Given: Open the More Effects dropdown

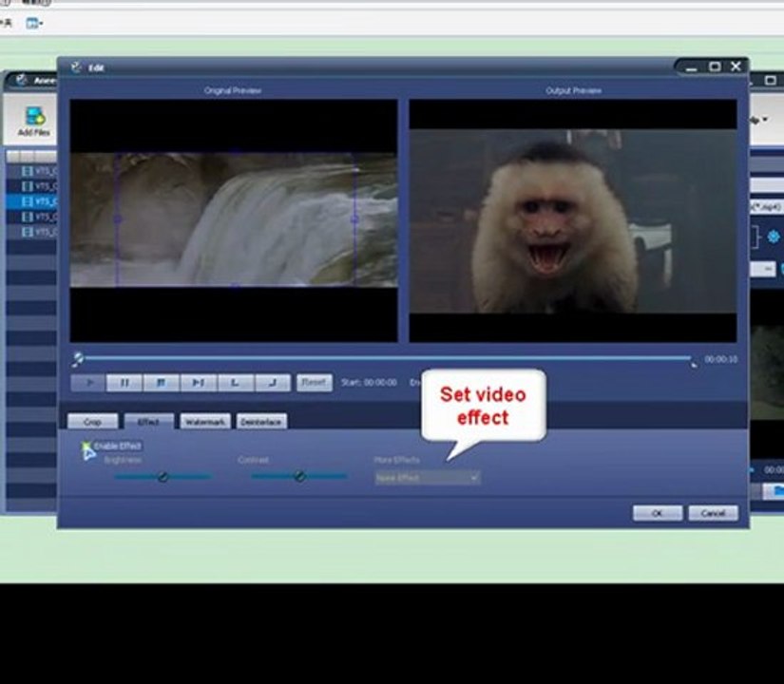Looking at the screenshot, I should tap(428, 478).
